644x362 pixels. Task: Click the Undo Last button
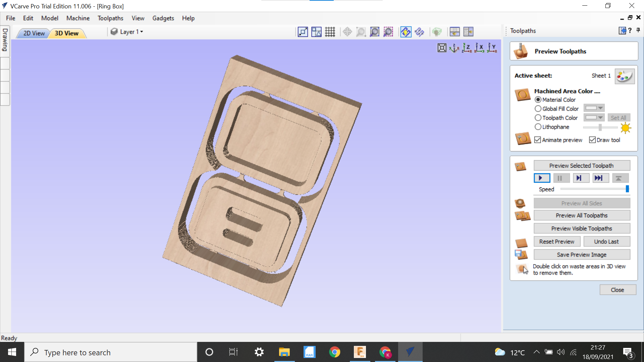pyautogui.click(x=606, y=242)
